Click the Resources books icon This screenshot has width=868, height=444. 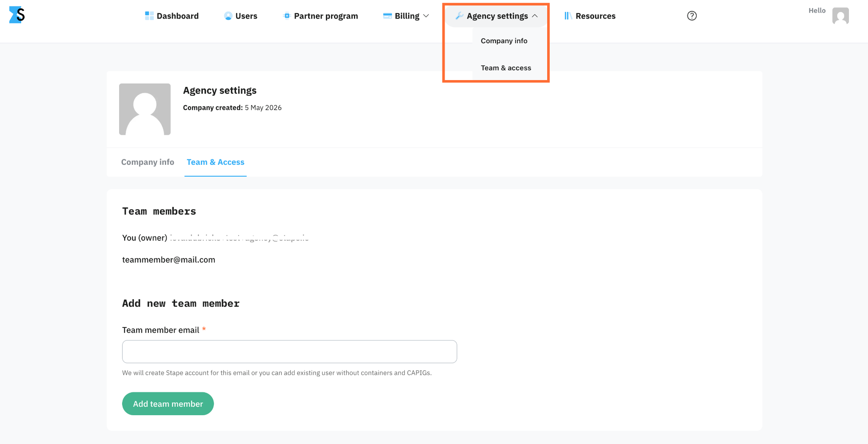(568, 16)
